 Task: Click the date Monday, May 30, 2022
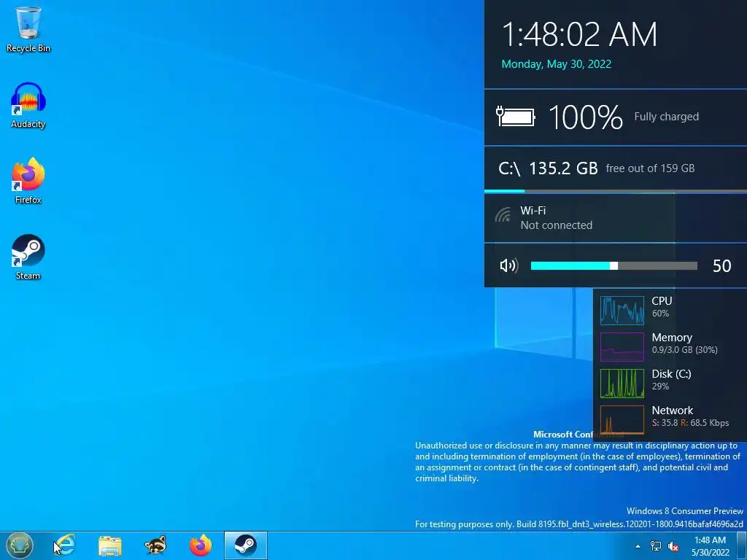tap(557, 64)
